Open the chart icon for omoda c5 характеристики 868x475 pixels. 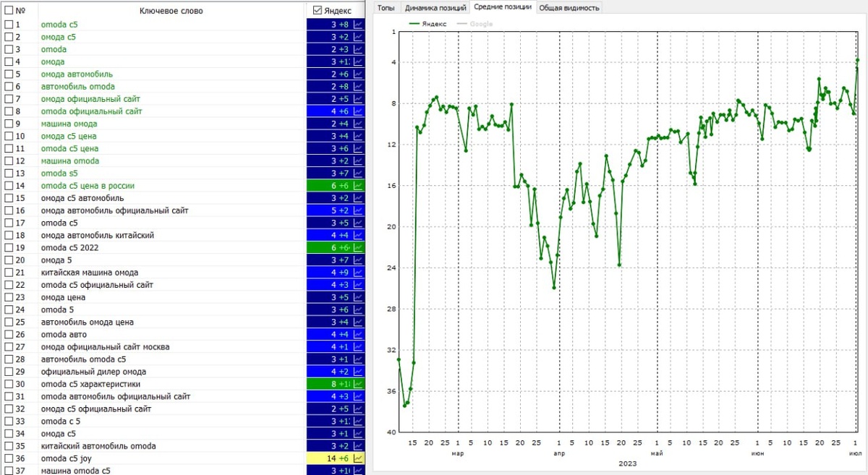point(358,384)
